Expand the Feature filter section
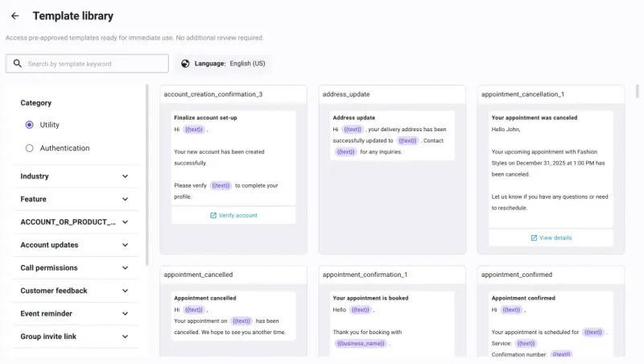The height and width of the screenshot is (364, 644). pos(75,199)
